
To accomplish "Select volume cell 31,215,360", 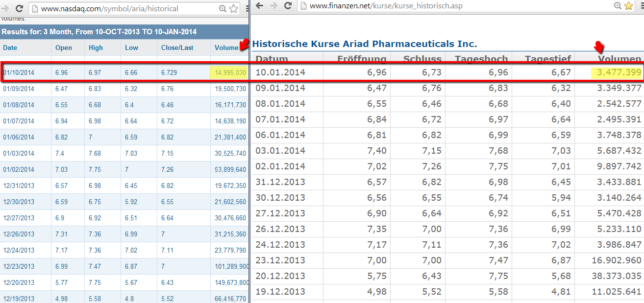I will [230, 234].
